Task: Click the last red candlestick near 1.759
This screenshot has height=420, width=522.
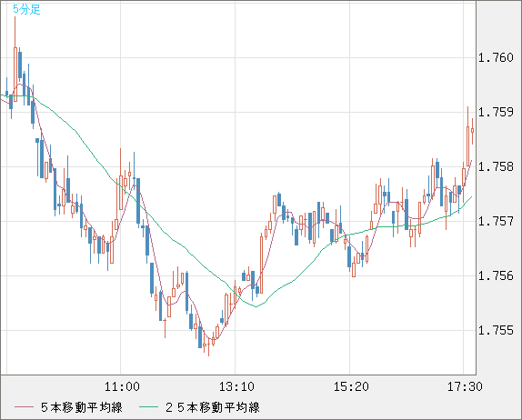Action: [x=472, y=131]
